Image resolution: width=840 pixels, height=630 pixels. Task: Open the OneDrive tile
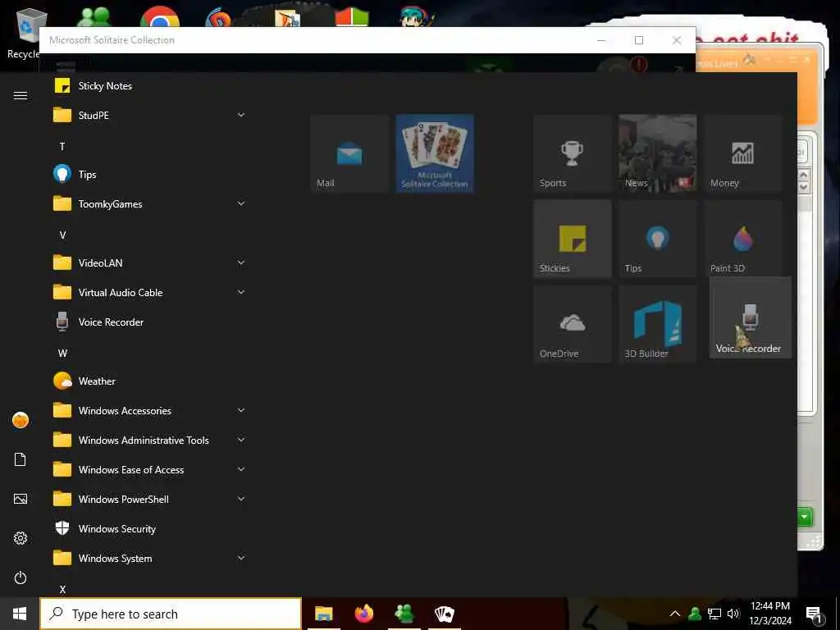coord(572,323)
